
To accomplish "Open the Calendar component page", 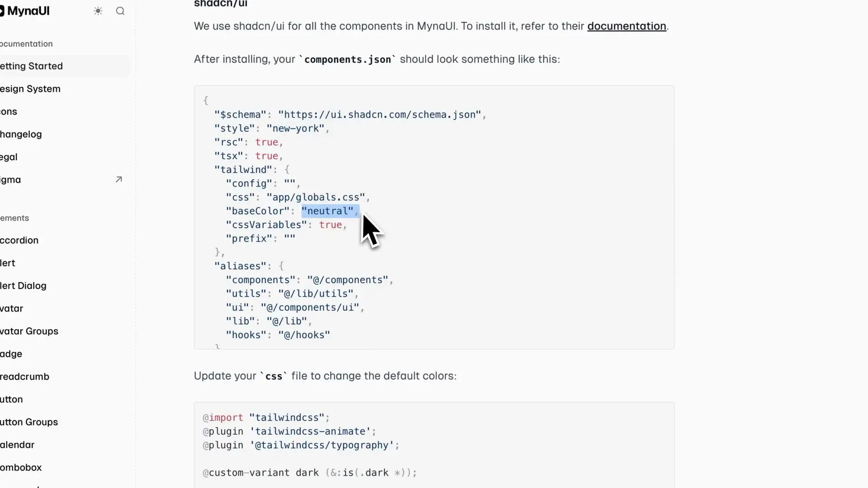I will pos(17,445).
